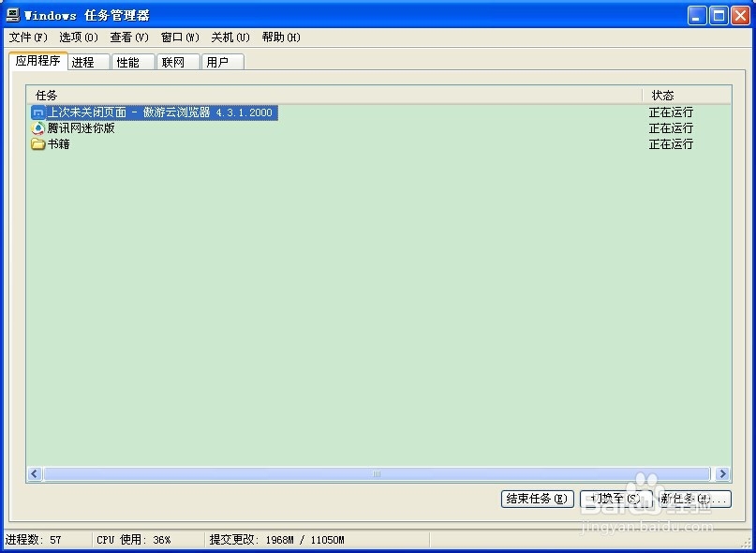Click 正在运行 status for 书籍
This screenshot has height=553, width=756.
point(671,143)
